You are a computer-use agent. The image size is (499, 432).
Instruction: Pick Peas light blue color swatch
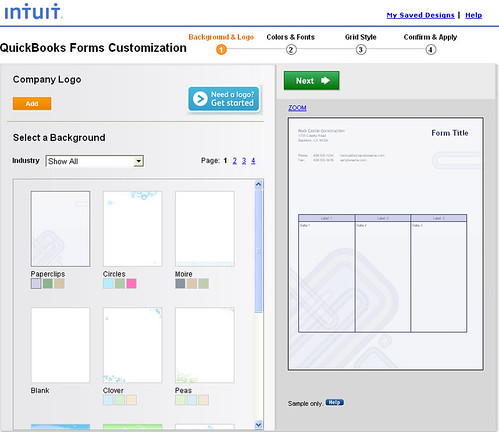tap(192, 400)
